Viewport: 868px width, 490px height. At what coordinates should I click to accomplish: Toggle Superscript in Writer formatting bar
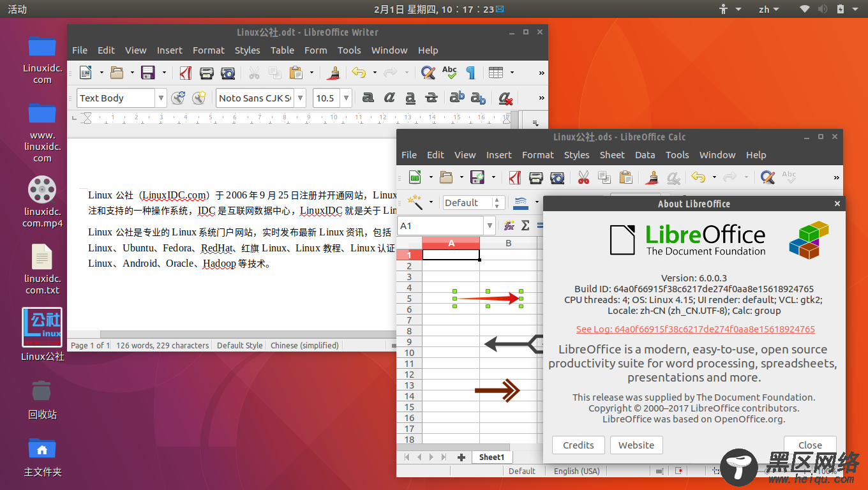458,98
